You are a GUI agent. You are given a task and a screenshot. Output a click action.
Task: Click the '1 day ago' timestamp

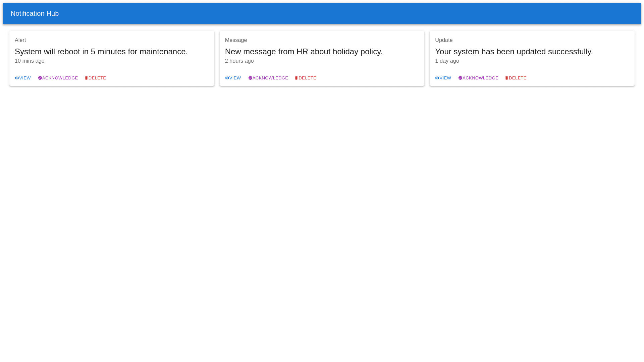447,61
